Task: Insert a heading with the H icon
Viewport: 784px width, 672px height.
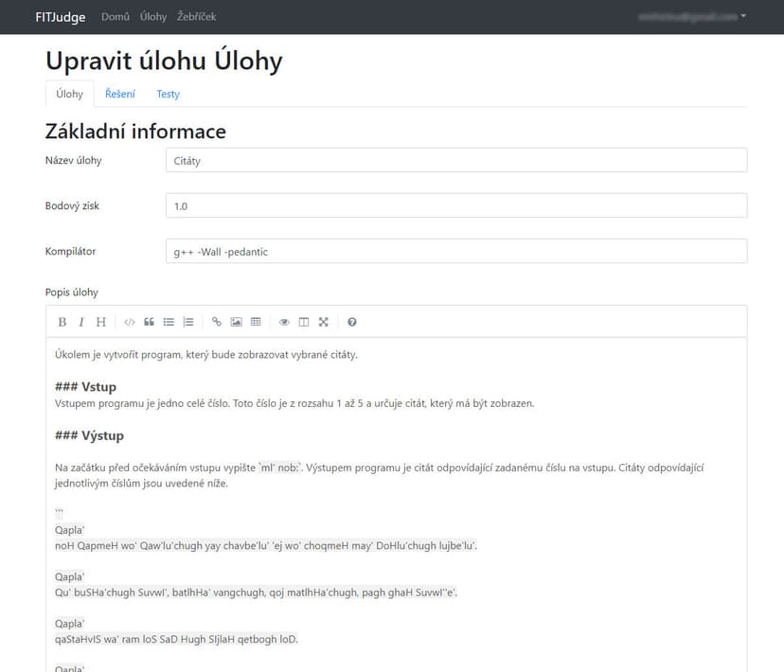Action: coord(101,322)
